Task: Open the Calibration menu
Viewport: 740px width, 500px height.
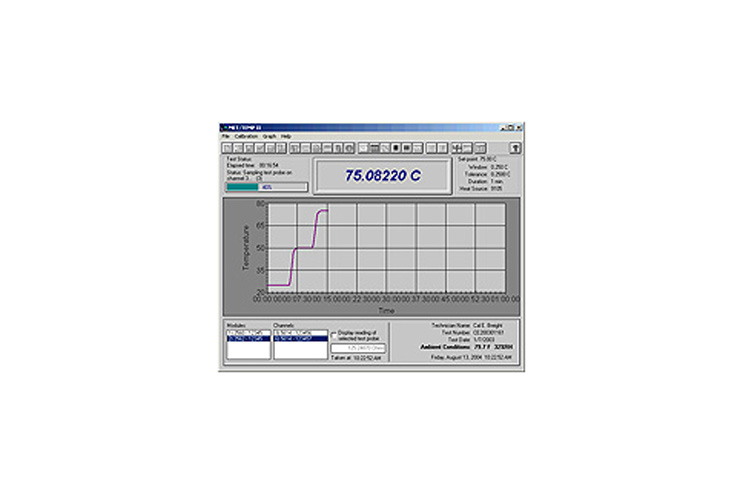Action: 245,136
